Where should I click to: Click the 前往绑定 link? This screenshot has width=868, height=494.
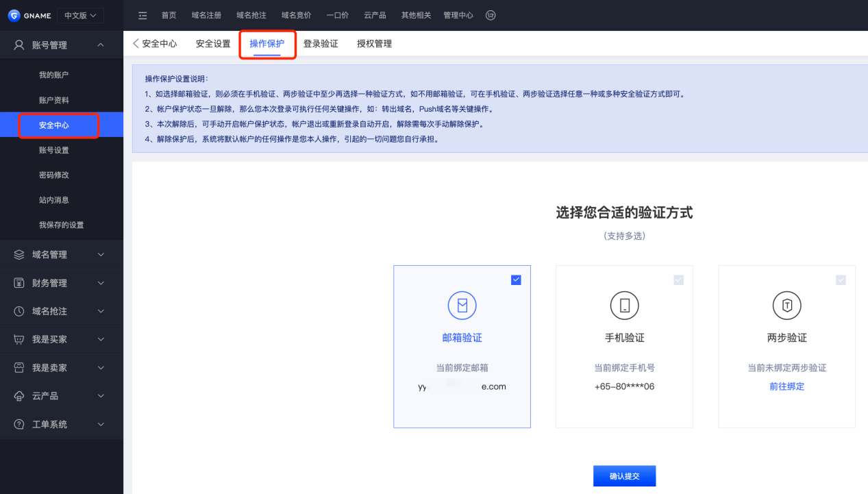point(786,386)
